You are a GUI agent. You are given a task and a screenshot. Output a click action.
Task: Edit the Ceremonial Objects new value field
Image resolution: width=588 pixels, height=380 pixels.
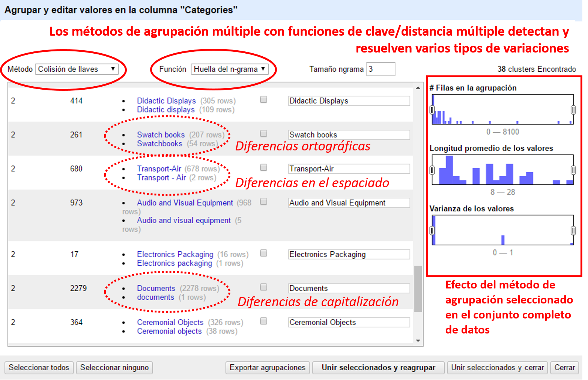349,322
